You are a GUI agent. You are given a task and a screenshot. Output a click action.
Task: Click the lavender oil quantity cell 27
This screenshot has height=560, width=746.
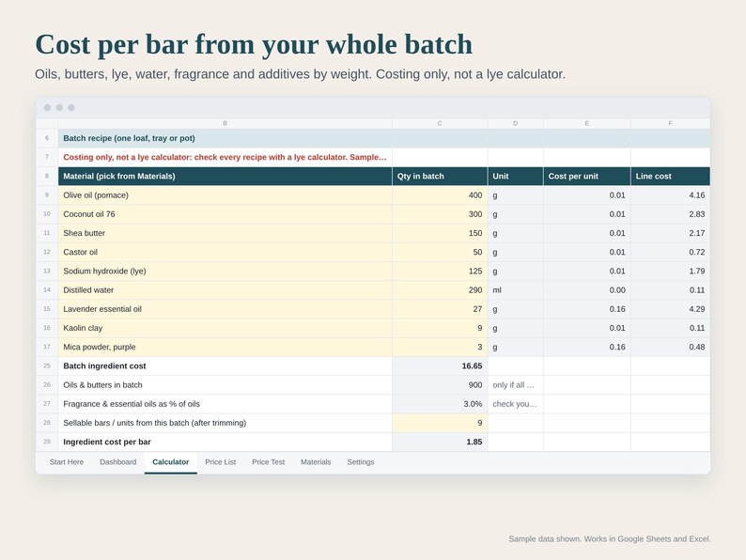(440, 309)
